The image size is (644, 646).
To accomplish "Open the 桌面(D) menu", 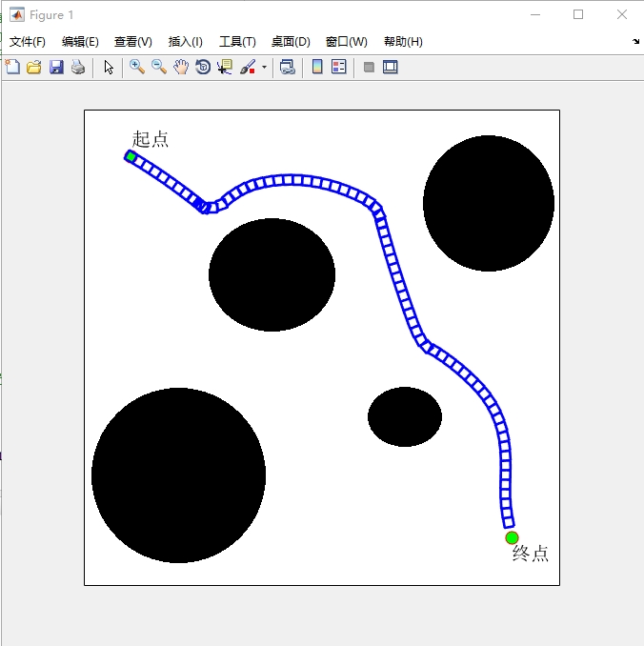I will (291, 42).
